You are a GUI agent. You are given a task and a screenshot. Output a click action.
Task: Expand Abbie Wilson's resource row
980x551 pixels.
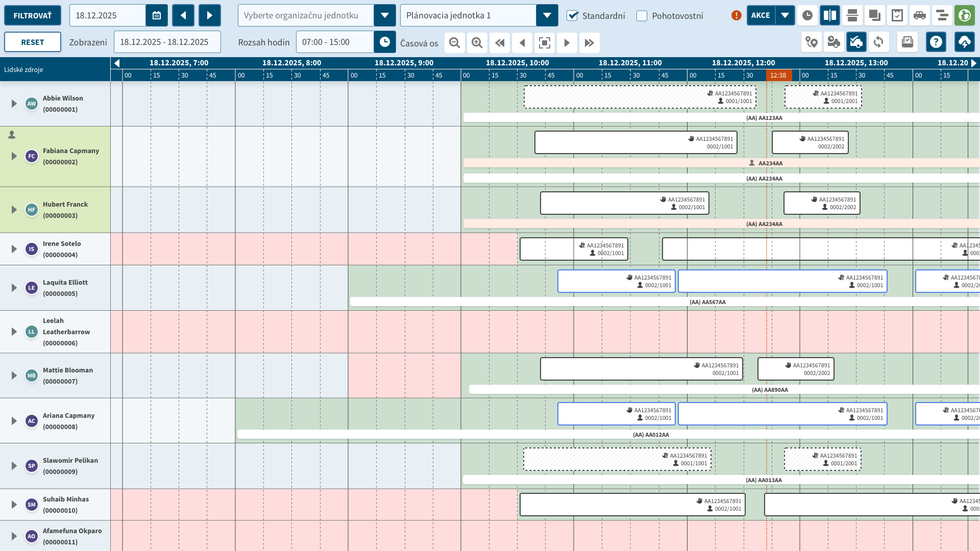14,104
